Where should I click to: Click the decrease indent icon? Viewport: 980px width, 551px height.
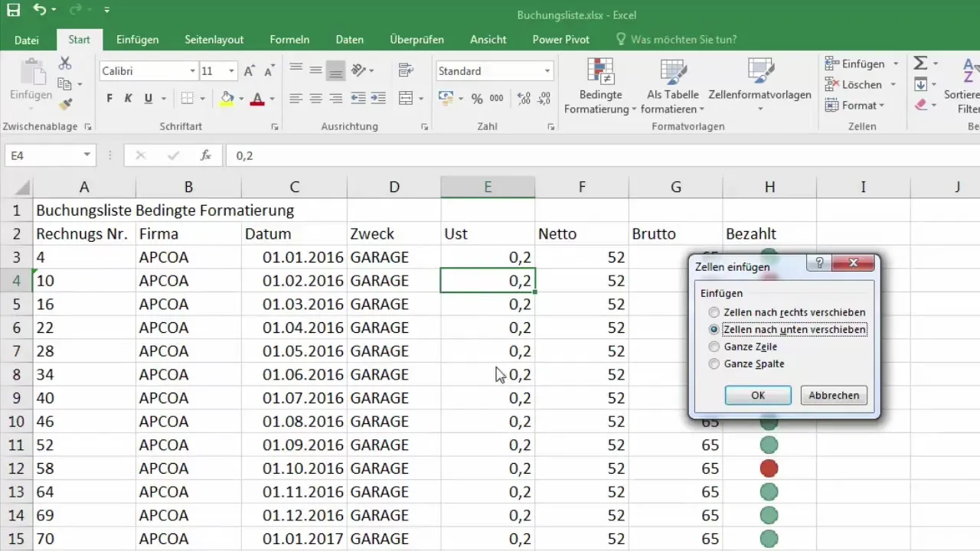358,98
